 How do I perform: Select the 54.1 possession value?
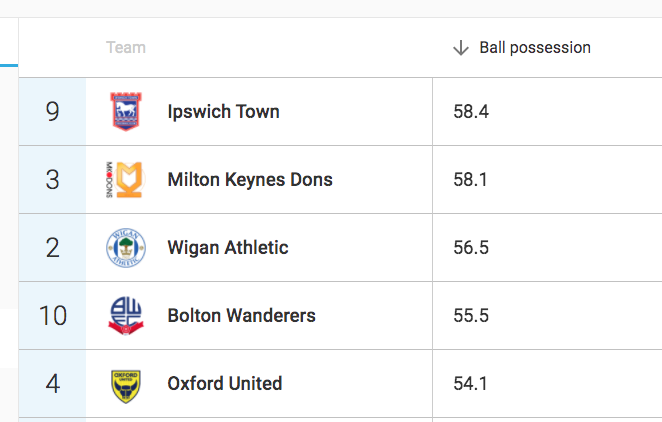pos(471,384)
